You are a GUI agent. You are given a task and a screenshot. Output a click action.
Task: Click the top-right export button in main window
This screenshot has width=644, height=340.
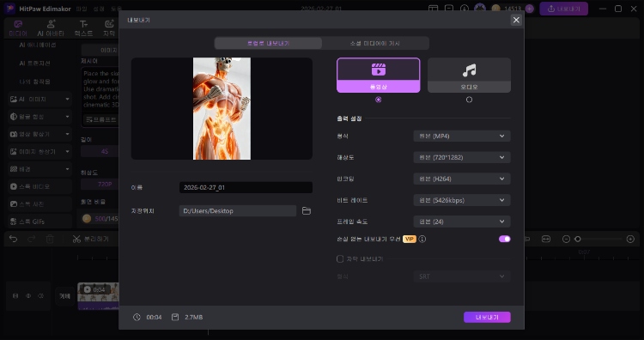pos(563,9)
